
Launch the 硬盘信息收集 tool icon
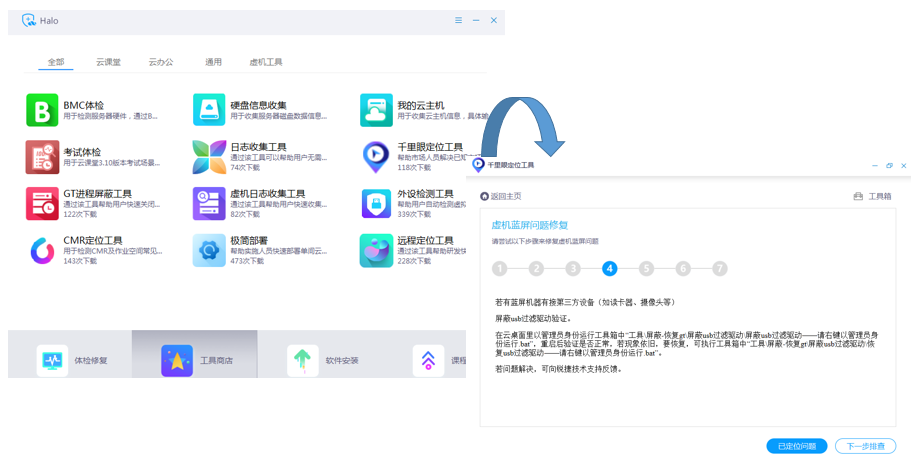click(209, 111)
